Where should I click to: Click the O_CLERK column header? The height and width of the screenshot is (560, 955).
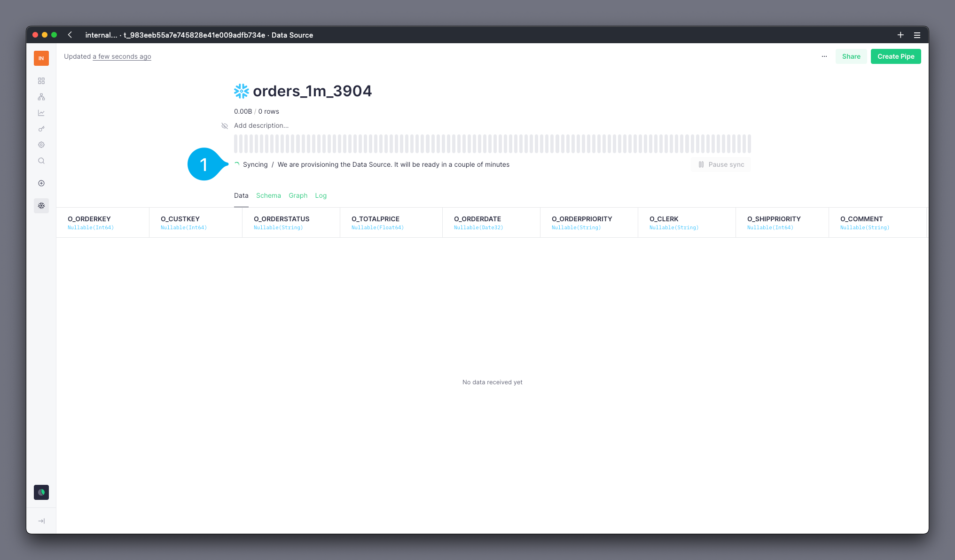pyautogui.click(x=687, y=223)
